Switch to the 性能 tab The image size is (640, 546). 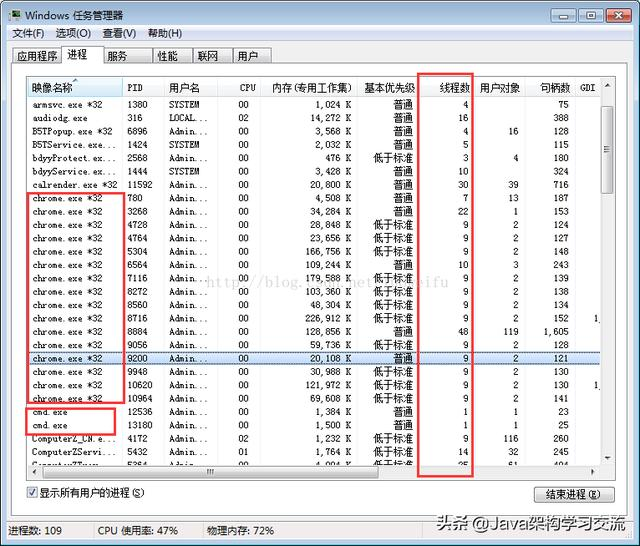172,56
